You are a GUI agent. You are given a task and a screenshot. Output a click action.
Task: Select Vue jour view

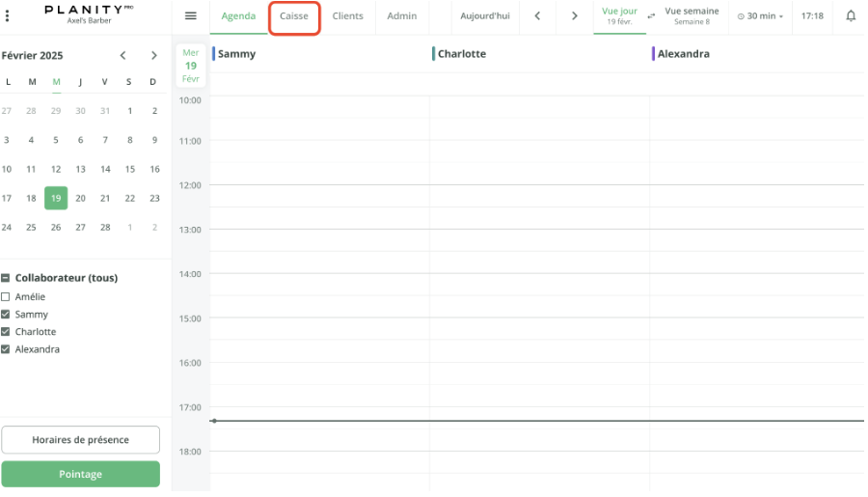tap(619, 16)
